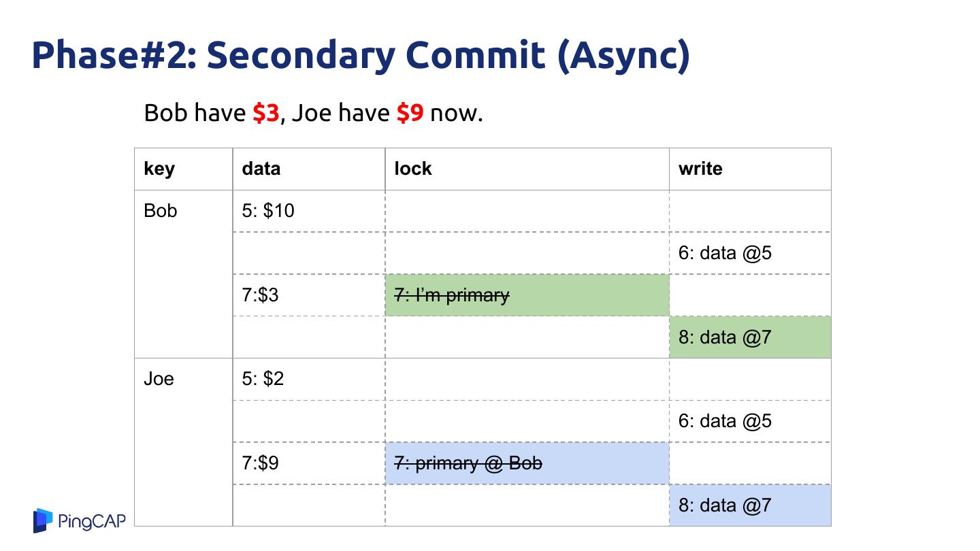Select the 'data' column header
This screenshot has height=551, width=980.
click(261, 169)
